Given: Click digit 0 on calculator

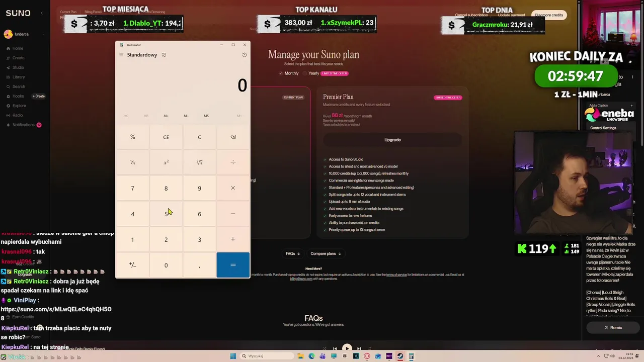Looking at the screenshot, I should [x=166, y=265].
